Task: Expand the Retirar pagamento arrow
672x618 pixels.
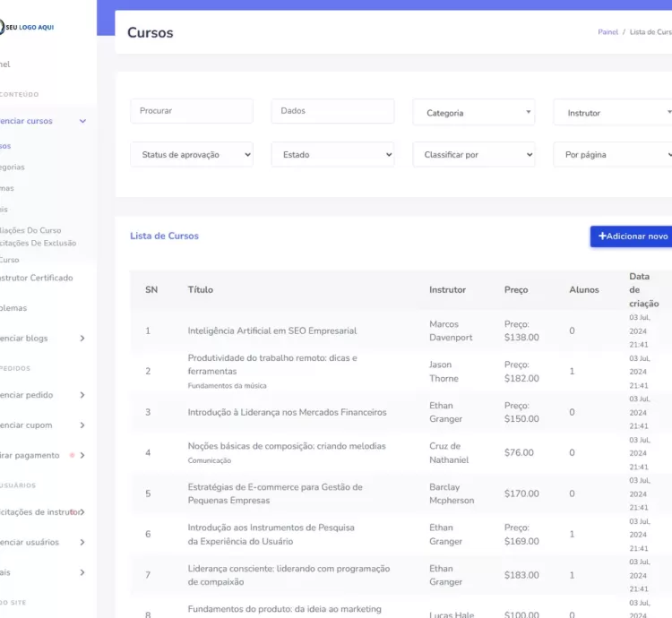Action: (x=82, y=455)
